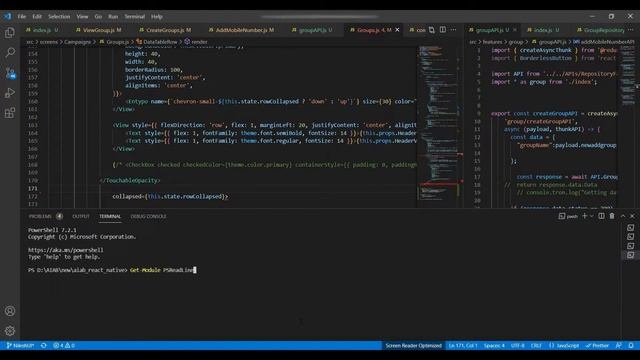The width and height of the screenshot is (640, 360).
Task: Switch to the Debug Console tab
Action: pos(149,216)
